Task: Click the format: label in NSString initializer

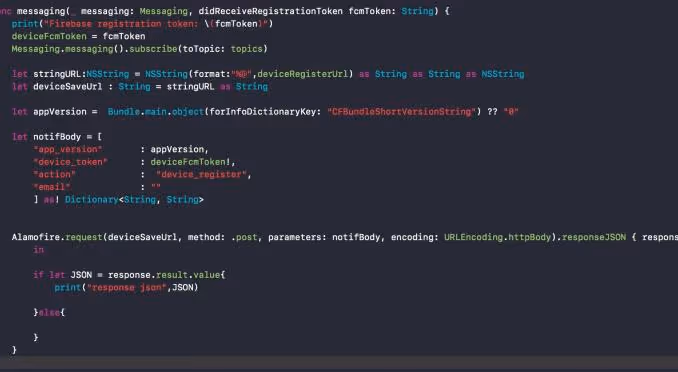Action: [x=212, y=74]
